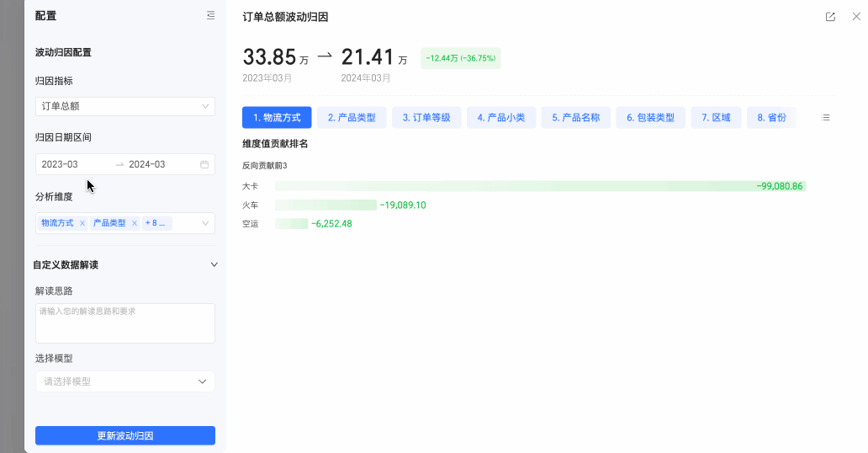
Task: Click the 波动归因配置 heading
Action: (x=63, y=52)
